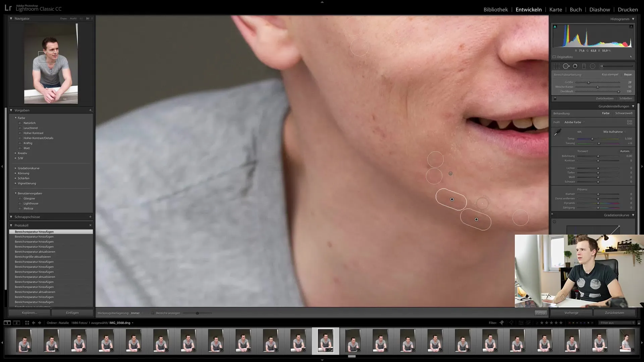Open the Buch module
Screen dimensions: 644x362
[x=576, y=9]
